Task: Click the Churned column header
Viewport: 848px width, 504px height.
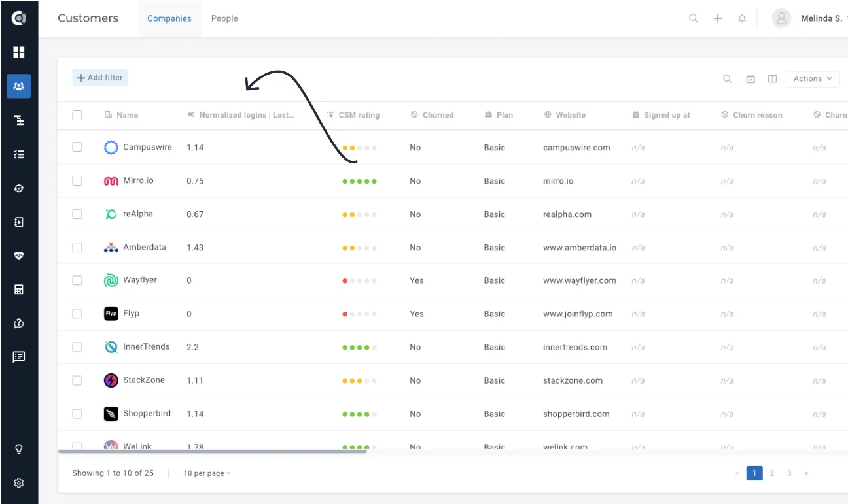Action: (433, 115)
